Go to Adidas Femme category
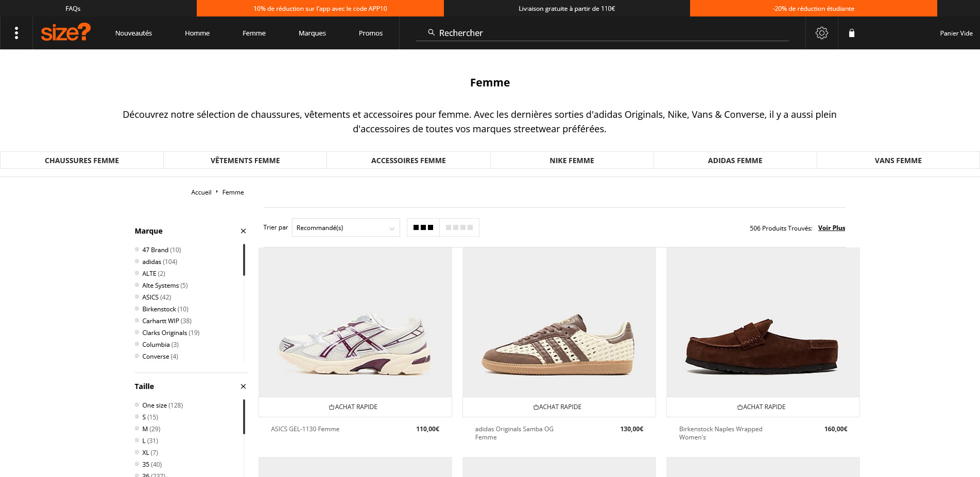The width and height of the screenshot is (980, 477). click(x=735, y=160)
